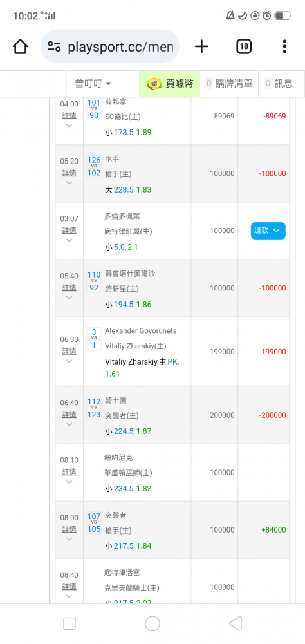Screen dimensions: 305x644
Task: Open the 購牌清單 tab
Action: [x=229, y=84]
